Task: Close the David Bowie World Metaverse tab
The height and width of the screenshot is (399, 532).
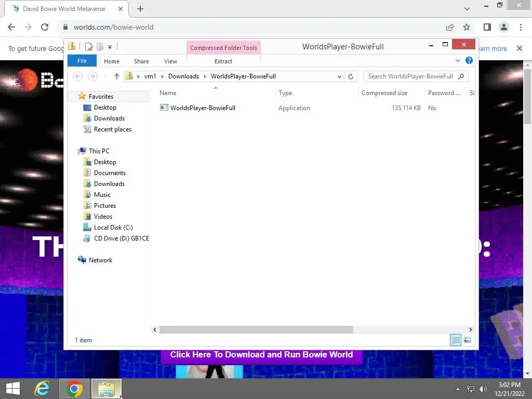Action: click(x=121, y=9)
